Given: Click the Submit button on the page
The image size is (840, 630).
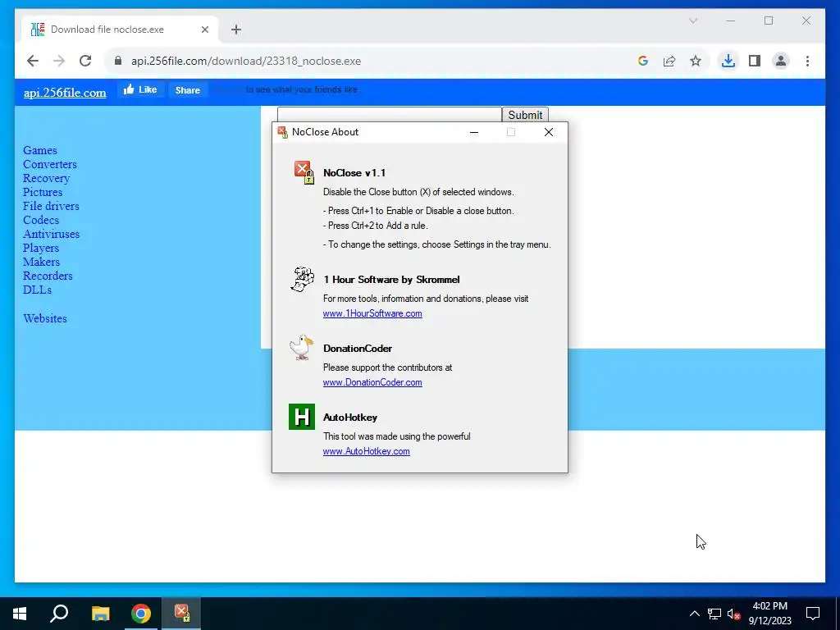Looking at the screenshot, I should pyautogui.click(x=525, y=115).
